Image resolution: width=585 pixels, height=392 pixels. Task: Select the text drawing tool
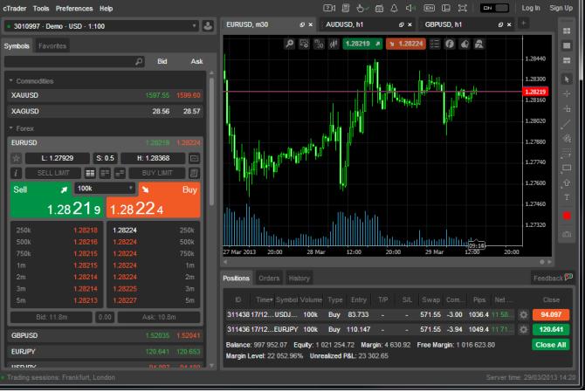click(x=567, y=197)
